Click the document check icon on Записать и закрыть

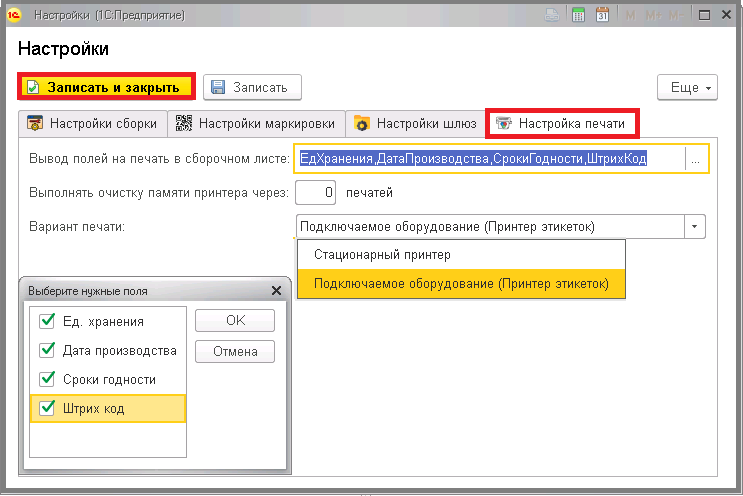(x=33, y=87)
